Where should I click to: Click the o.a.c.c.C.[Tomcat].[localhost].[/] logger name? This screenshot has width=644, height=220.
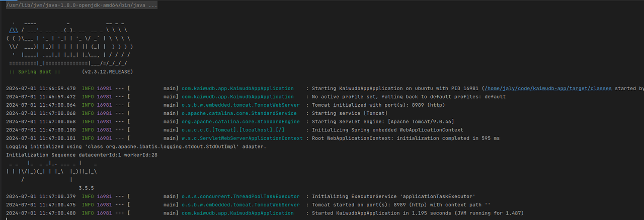pyautogui.click(x=225, y=130)
